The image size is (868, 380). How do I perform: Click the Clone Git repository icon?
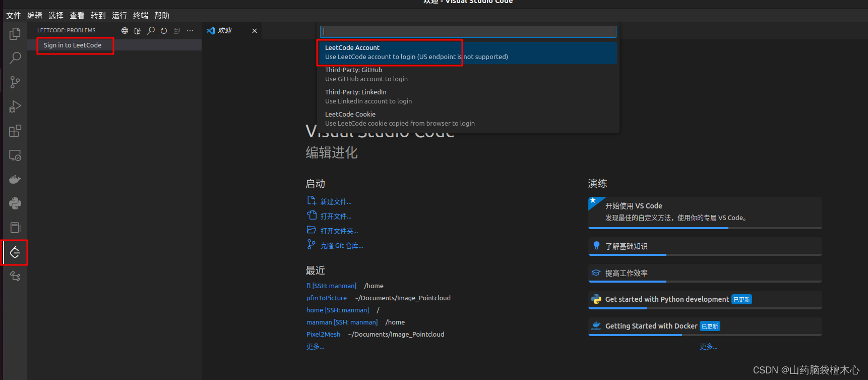(312, 244)
